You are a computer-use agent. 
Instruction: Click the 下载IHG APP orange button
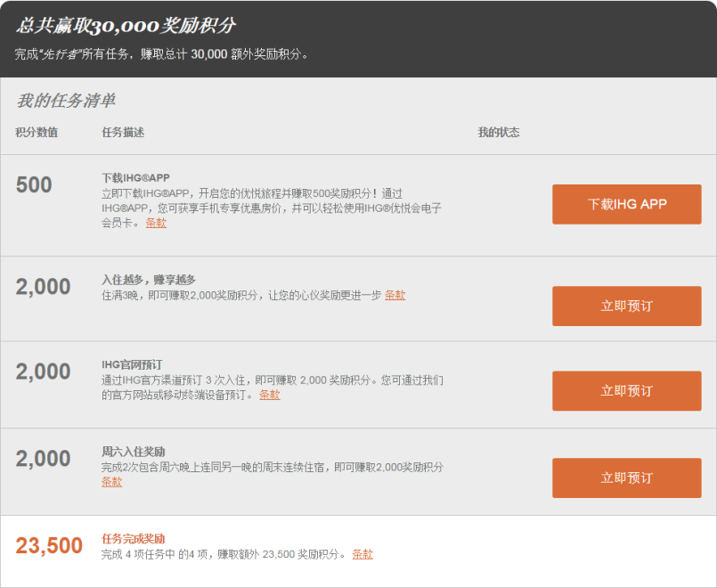coord(626,204)
